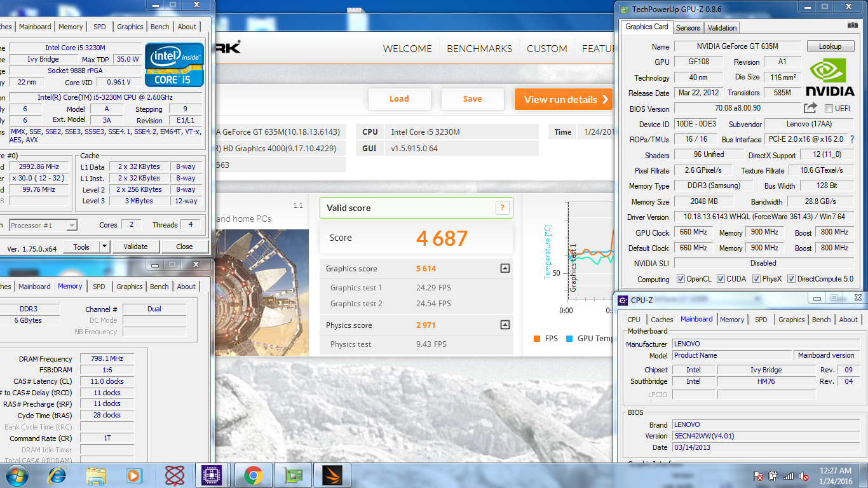Click the DRAM Frequency 798.1 MHz field
The height and width of the screenshot is (488, 868).
click(107, 358)
